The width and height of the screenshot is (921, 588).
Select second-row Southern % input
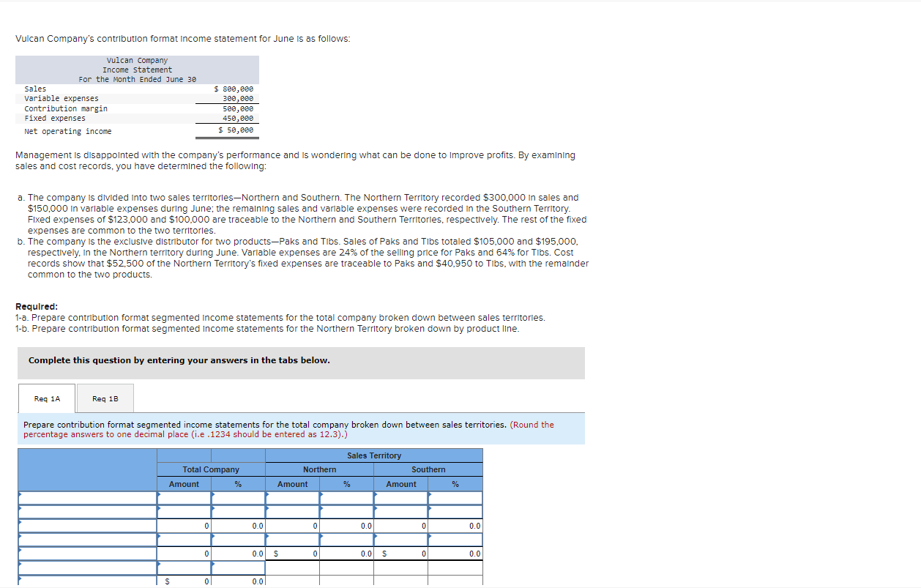coord(455,512)
